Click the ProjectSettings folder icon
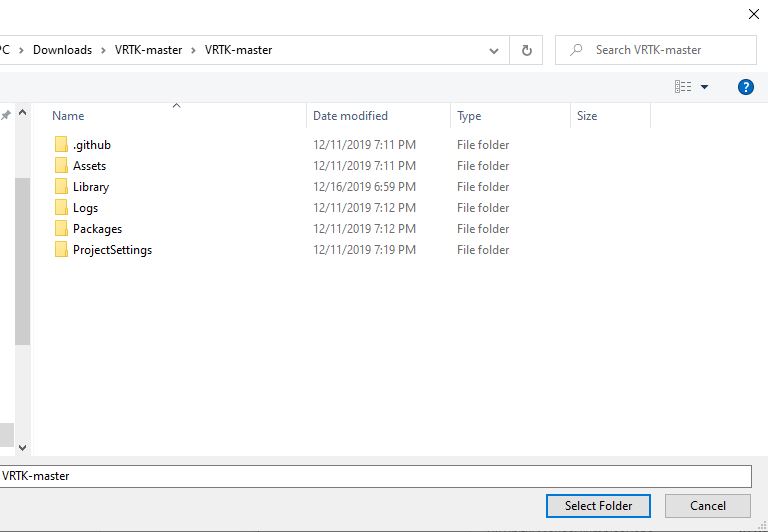Screen dimensions: 768x532 62,250
